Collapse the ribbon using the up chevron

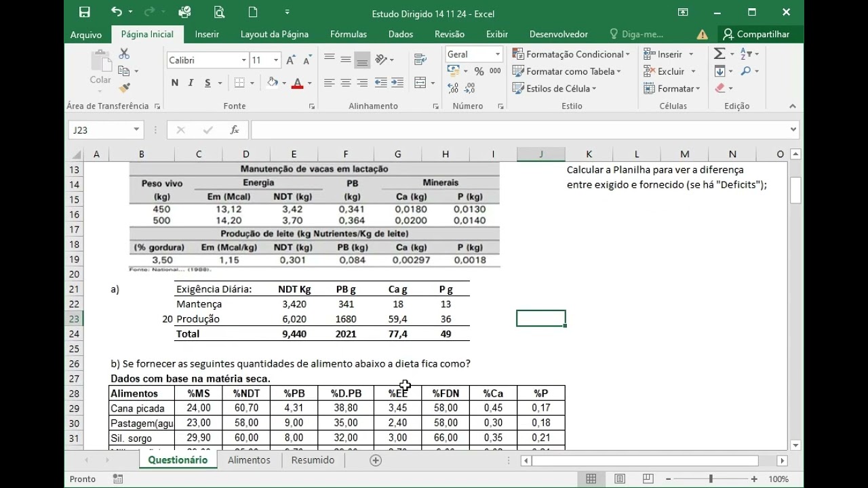pos(792,106)
